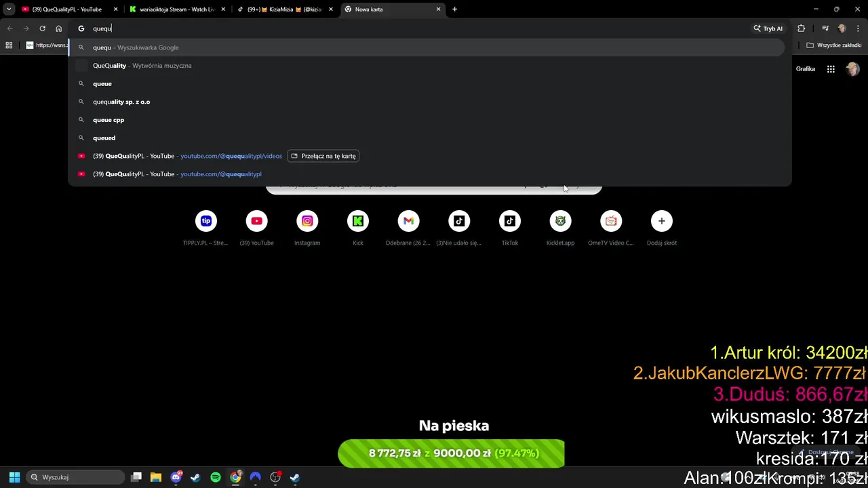Open File Explorer from taskbar

pyautogui.click(x=156, y=477)
